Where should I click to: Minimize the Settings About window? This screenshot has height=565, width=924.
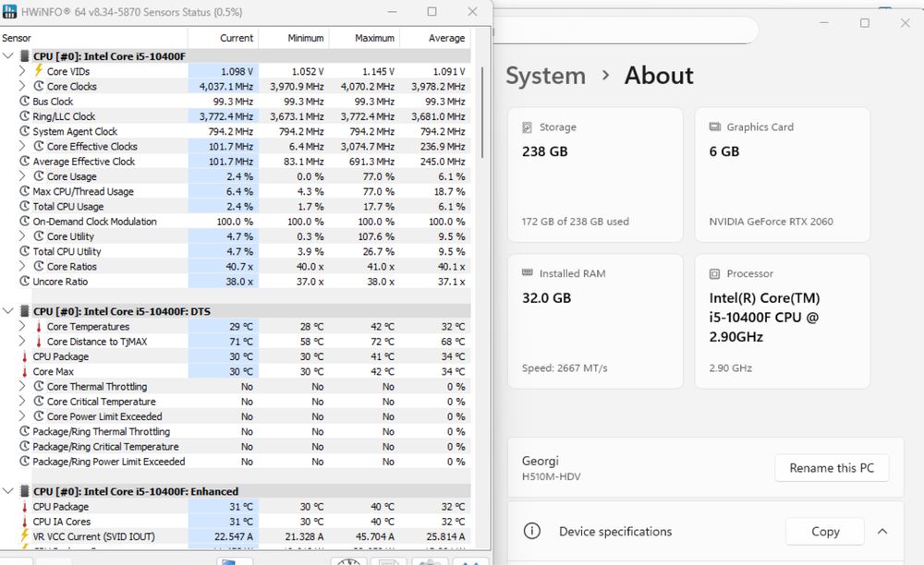[824, 23]
